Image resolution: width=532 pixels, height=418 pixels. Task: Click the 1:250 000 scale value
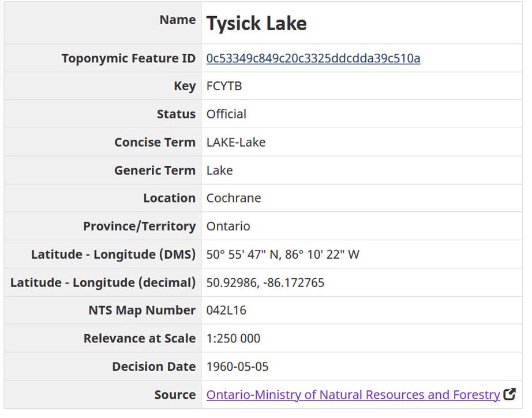point(233,339)
